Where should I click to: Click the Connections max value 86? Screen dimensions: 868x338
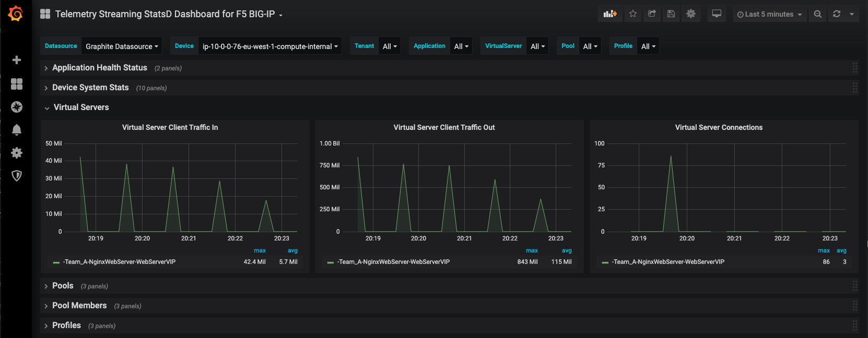826,262
